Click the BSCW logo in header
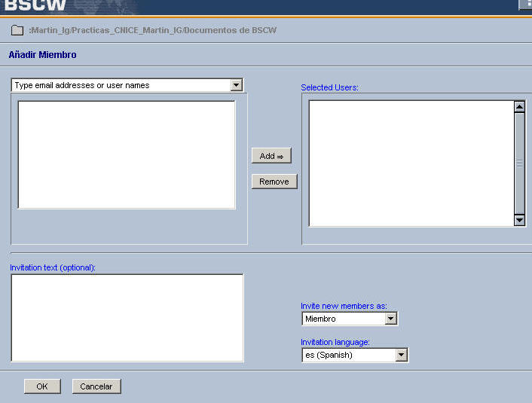This screenshot has height=403, width=532. point(35,7)
